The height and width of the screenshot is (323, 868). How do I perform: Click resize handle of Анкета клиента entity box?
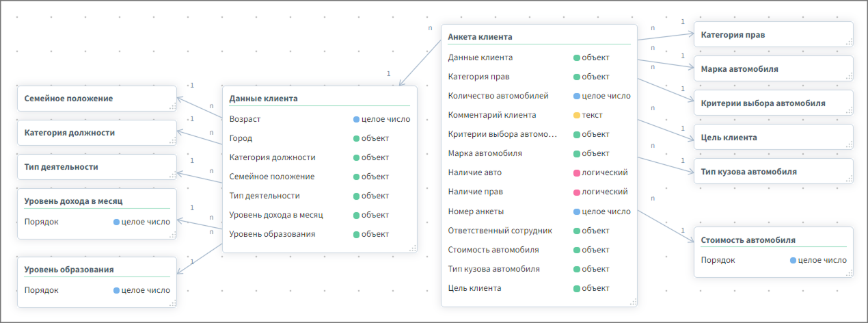tap(633, 302)
